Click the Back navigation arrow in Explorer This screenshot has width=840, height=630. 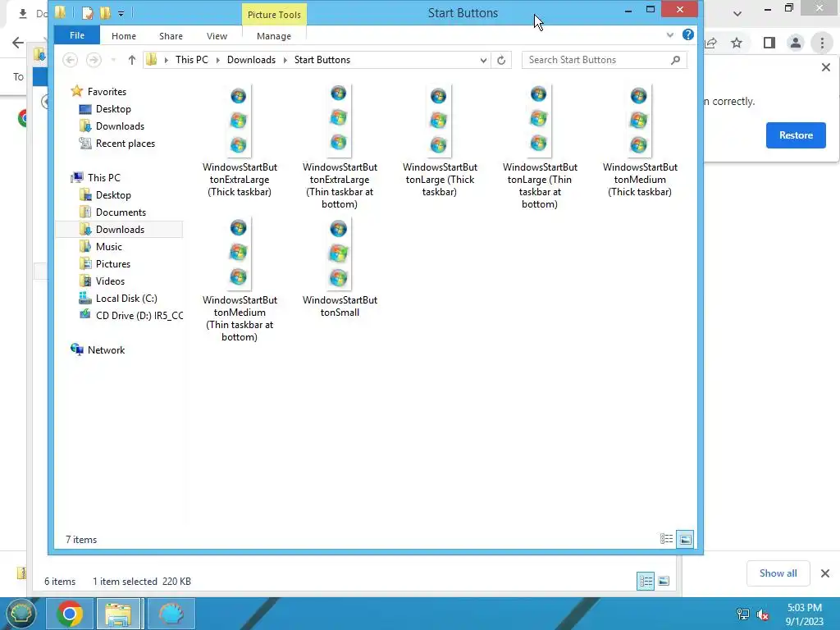click(71, 60)
